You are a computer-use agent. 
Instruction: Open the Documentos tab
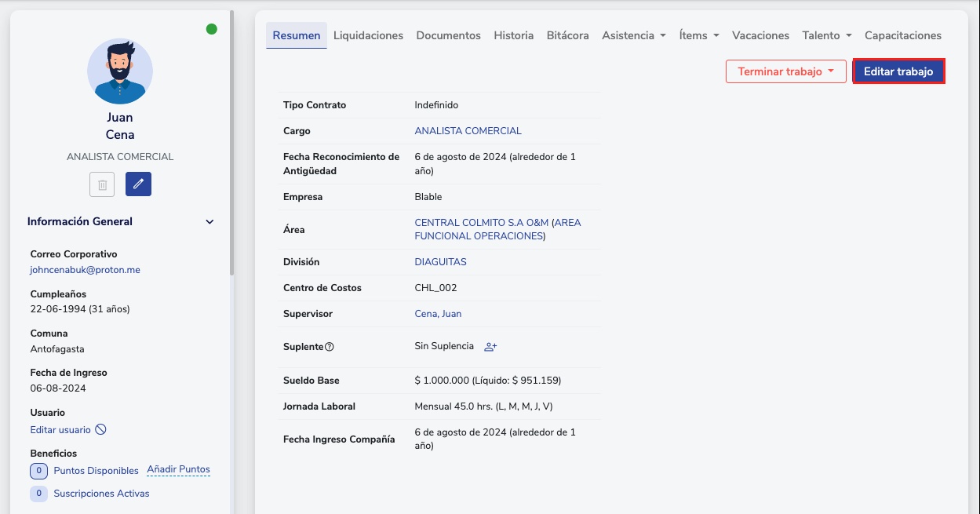click(x=448, y=35)
